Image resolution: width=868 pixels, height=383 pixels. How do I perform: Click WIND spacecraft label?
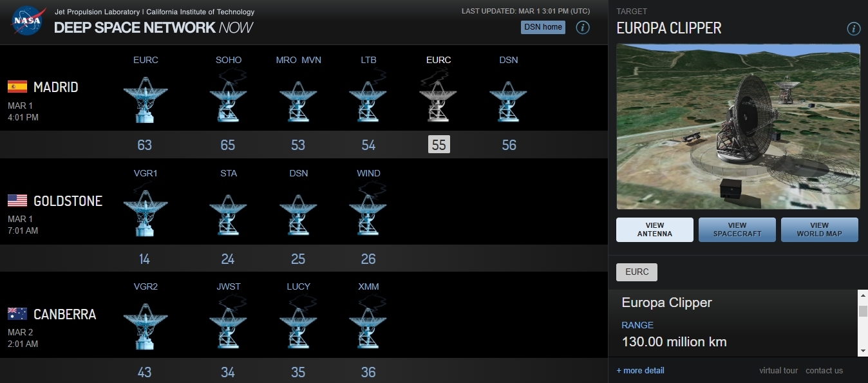(x=368, y=173)
